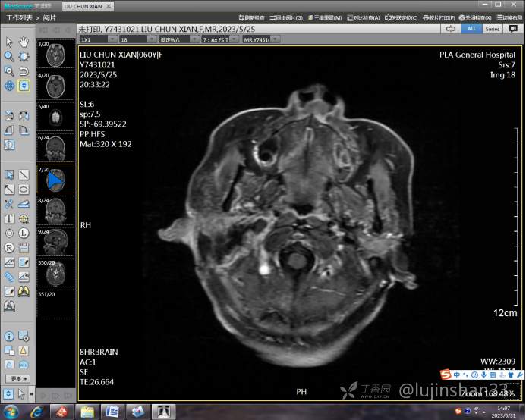Toggle ALL images display mode
The height and width of the screenshot is (420, 526).
point(471,29)
